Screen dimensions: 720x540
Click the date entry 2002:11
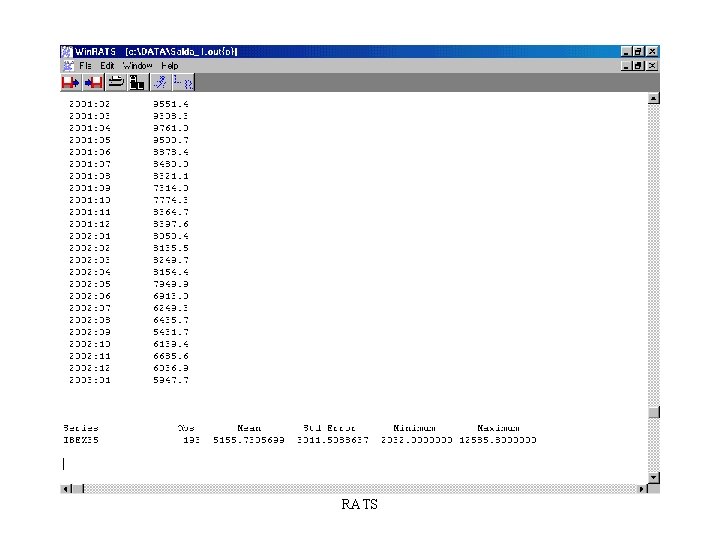tap(90, 356)
